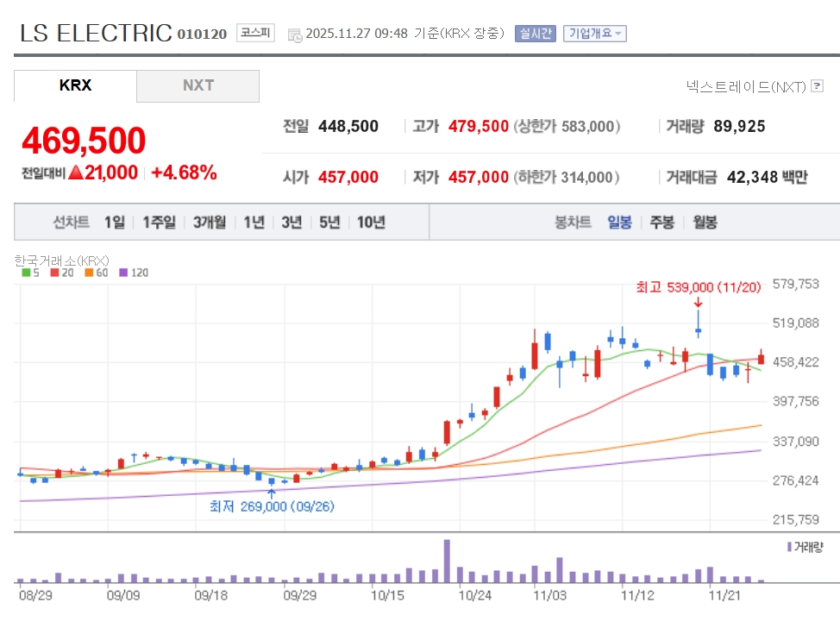Switch to the KRX tab
This screenshot has height=621, width=840.
75,85
